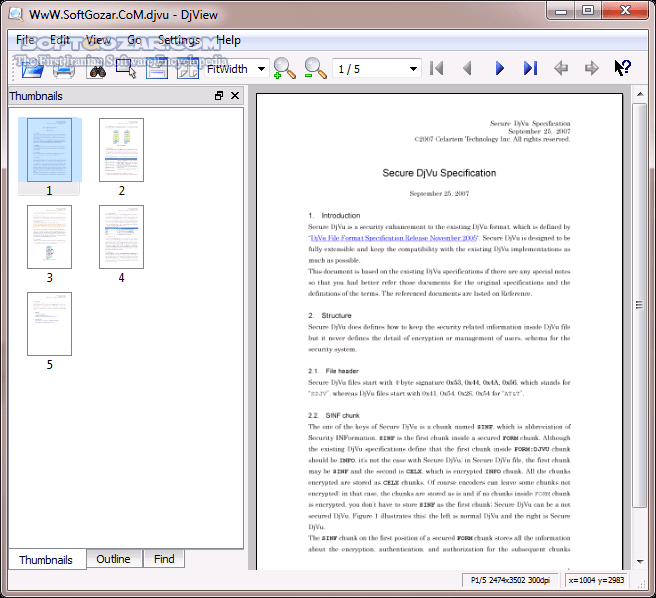Click the Zoom In magnifier icon

284,69
